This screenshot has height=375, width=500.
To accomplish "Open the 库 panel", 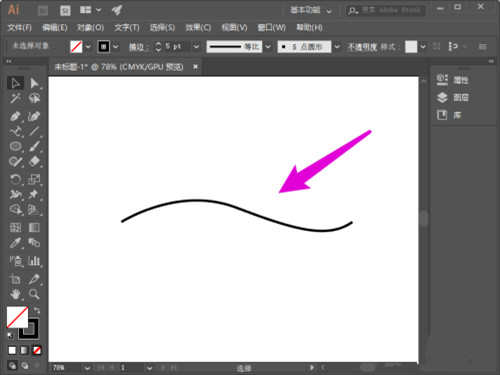I will coord(449,115).
